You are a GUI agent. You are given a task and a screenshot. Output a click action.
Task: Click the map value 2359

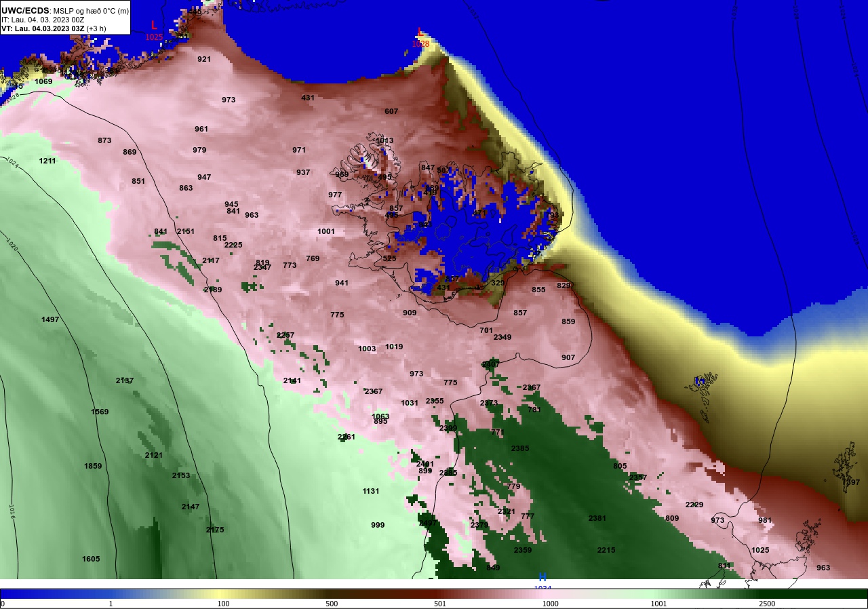(523, 550)
